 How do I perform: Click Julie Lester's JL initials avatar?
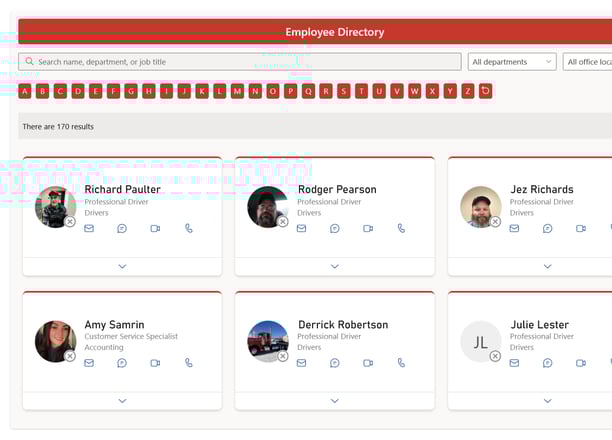tap(481, 342)
